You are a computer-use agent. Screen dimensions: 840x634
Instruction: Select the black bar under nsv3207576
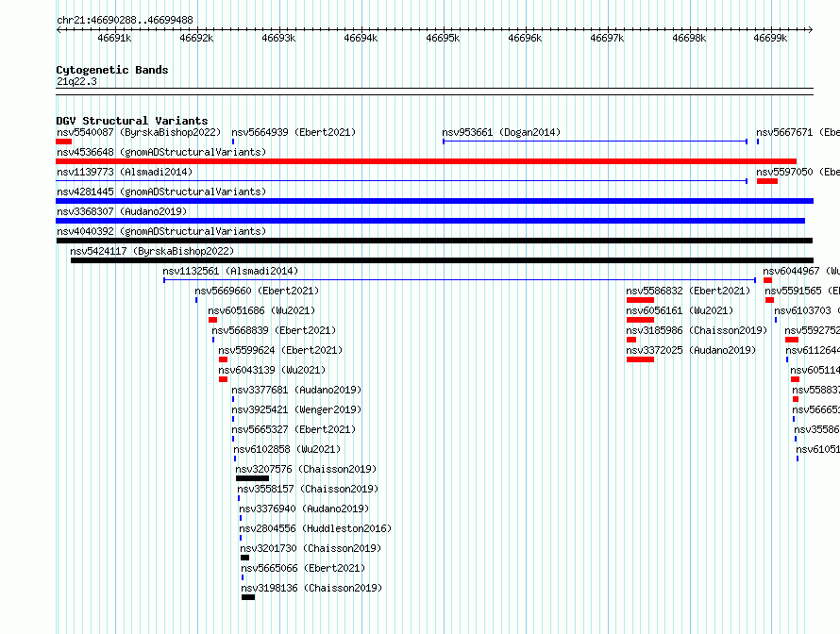(252, 478)
